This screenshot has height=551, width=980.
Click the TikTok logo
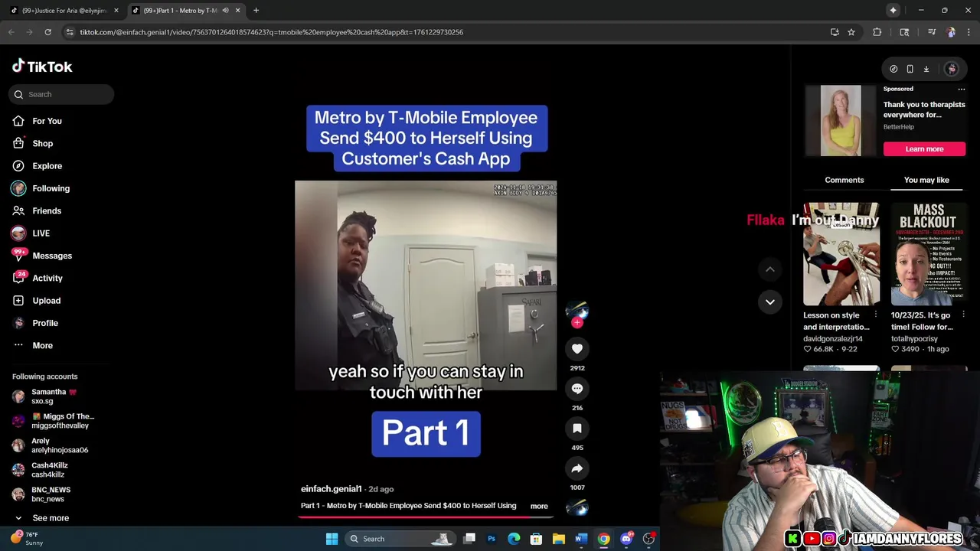pos(42,67)
